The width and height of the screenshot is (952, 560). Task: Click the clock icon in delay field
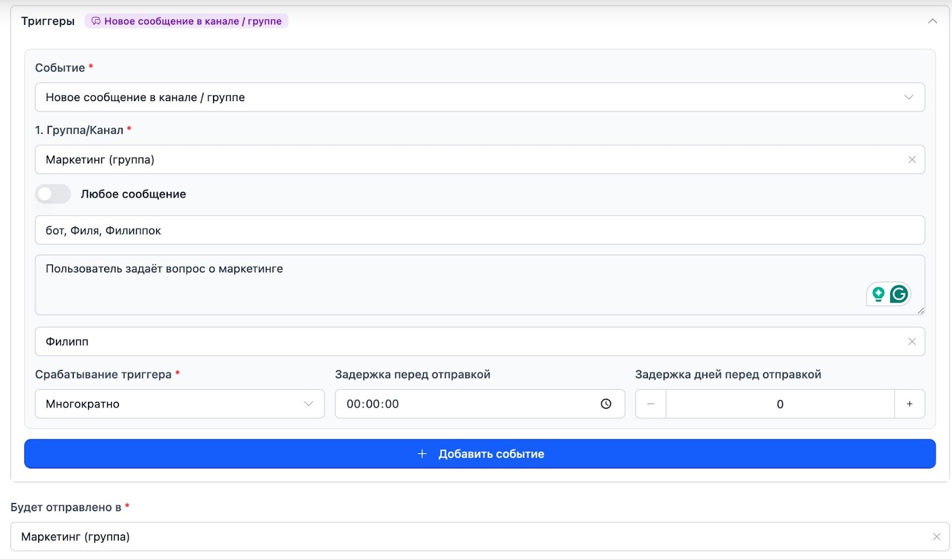click(x=606, y=404)
